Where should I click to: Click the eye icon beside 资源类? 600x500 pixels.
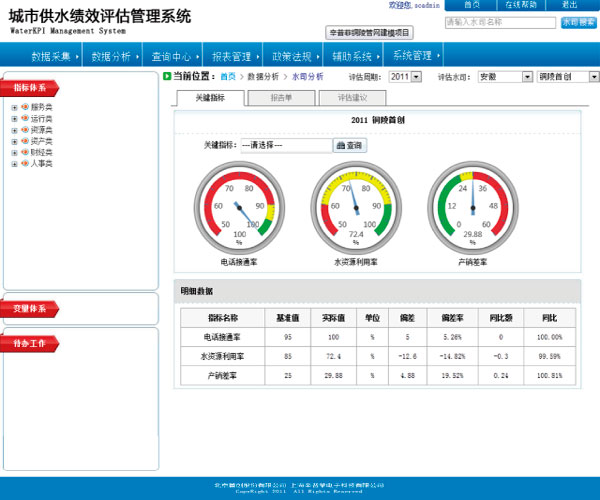coord(24,129)
